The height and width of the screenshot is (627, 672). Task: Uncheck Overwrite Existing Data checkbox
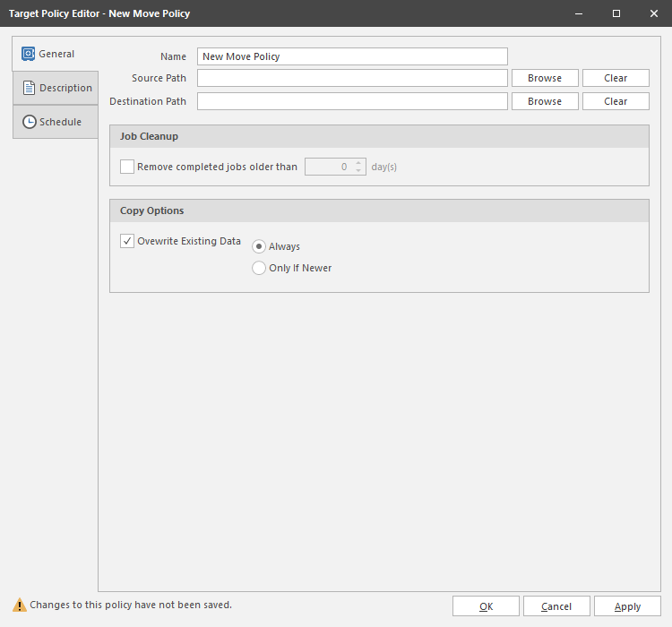[x=127, y=241]
